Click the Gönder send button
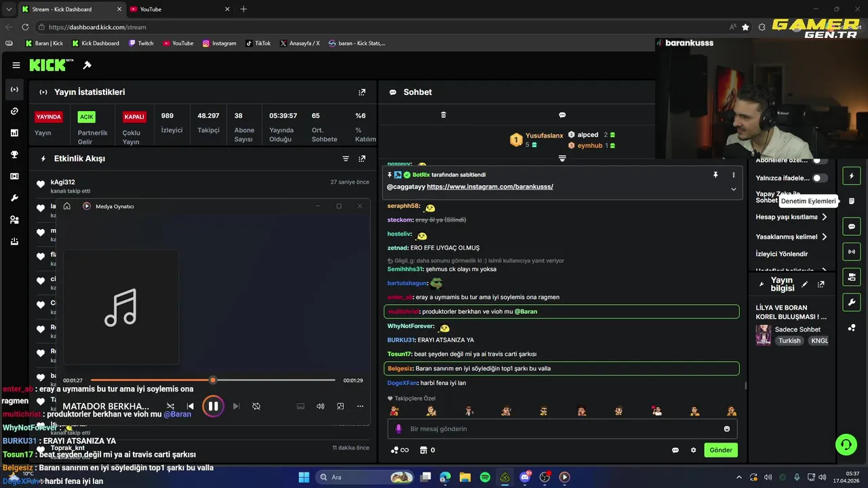Screen dimensions: 868x488 click(x=721, y=450)
